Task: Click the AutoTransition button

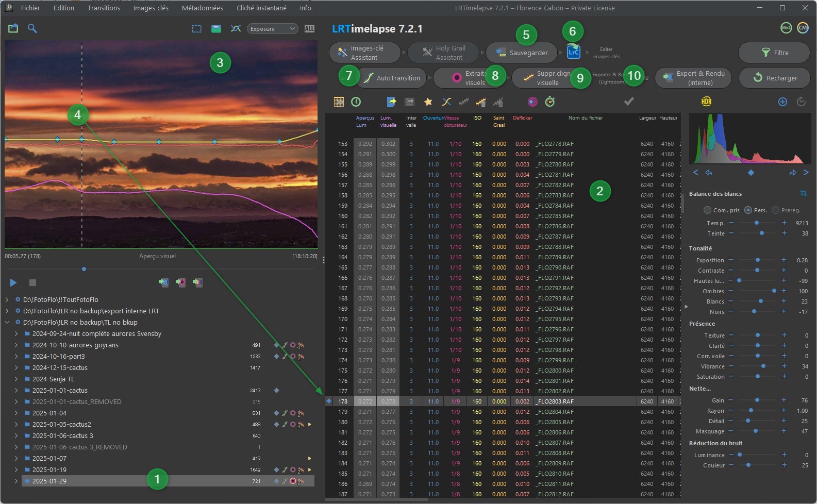Action: pyautogui.click(x=391, y=78)
